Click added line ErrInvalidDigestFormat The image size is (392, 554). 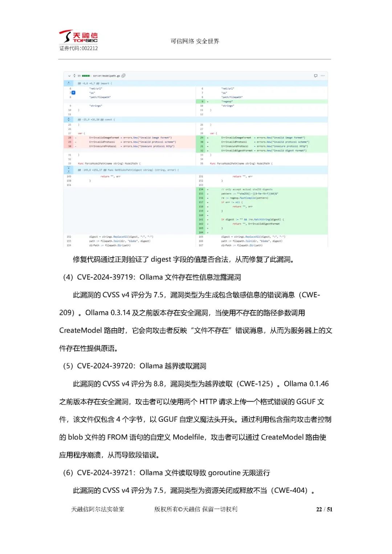(x=262, y=150)
